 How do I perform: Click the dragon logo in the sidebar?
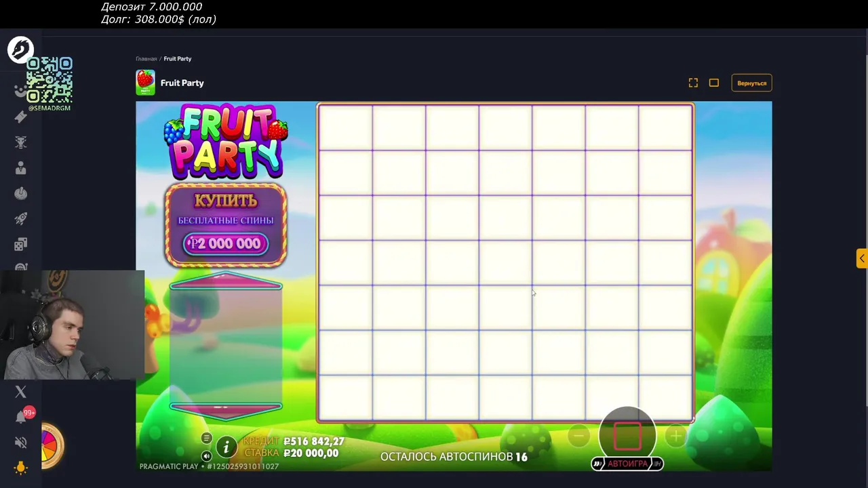(20, 49)
